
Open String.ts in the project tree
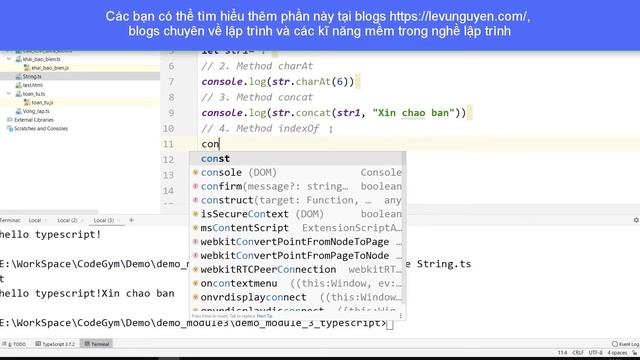click(x=32, y=76)
